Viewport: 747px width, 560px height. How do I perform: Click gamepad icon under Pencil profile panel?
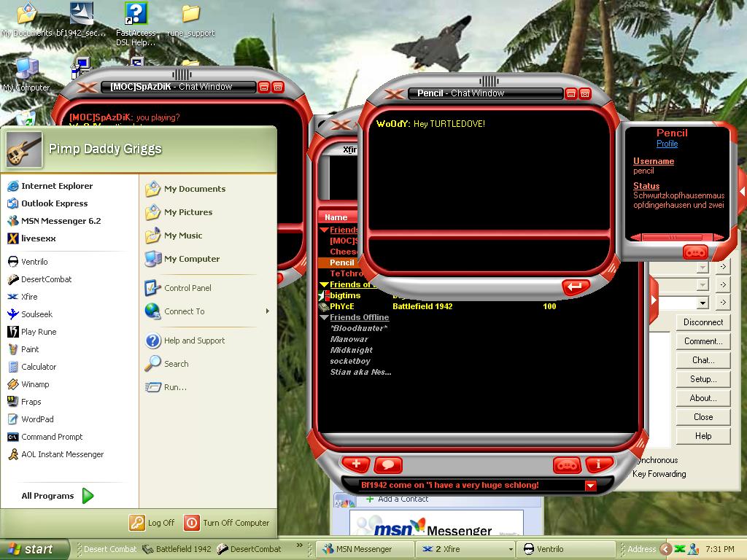(x=695, y=252)
